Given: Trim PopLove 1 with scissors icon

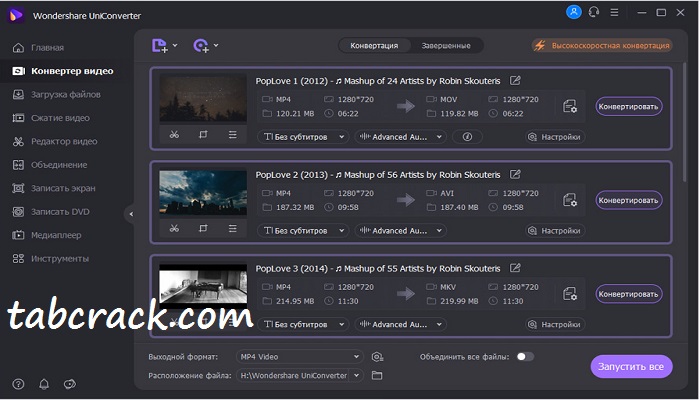Looking at the screenshot, I should [174, 134].
